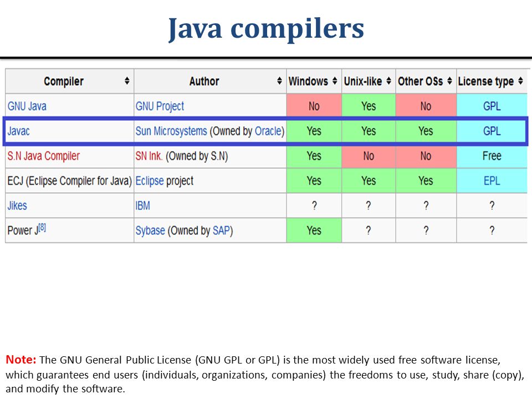Sort by Unix-like column sort arrows
Viewport: 532px width, 399px height.
coord(389,81)
